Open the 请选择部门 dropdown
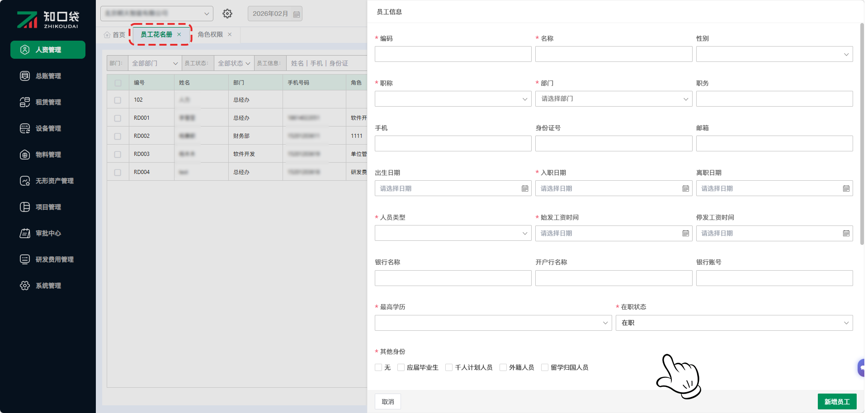 point(613,99)
